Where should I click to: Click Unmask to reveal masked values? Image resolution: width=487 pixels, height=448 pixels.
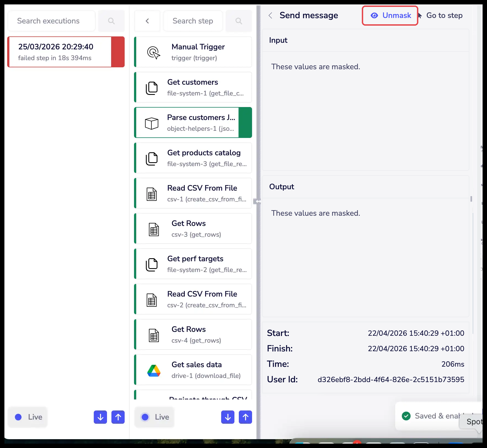(390, 15)
